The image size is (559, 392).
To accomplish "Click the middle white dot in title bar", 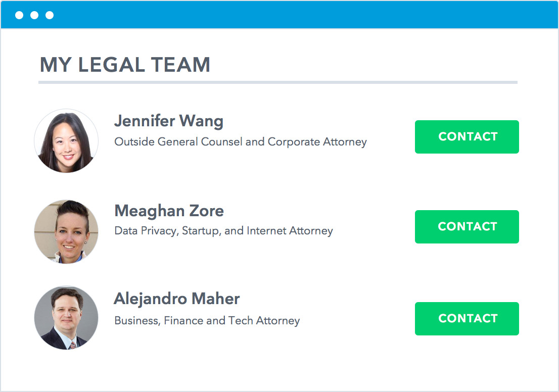I will [x=34, y=15].
